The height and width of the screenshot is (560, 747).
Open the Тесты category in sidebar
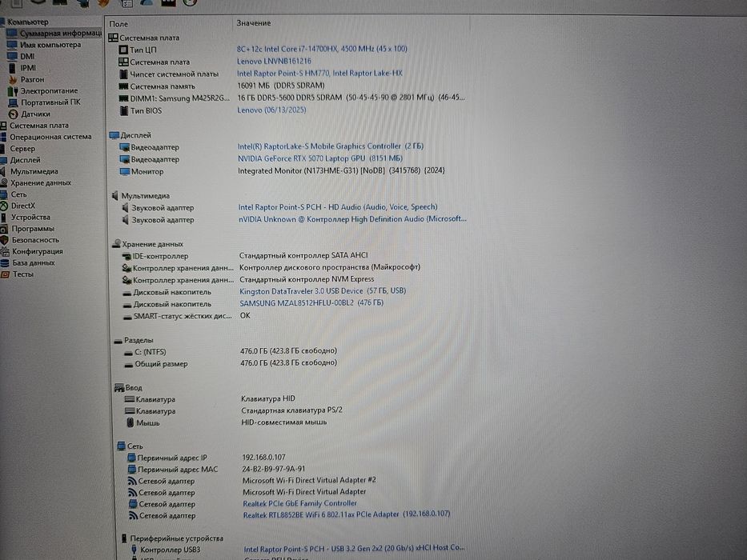[18, 274]
